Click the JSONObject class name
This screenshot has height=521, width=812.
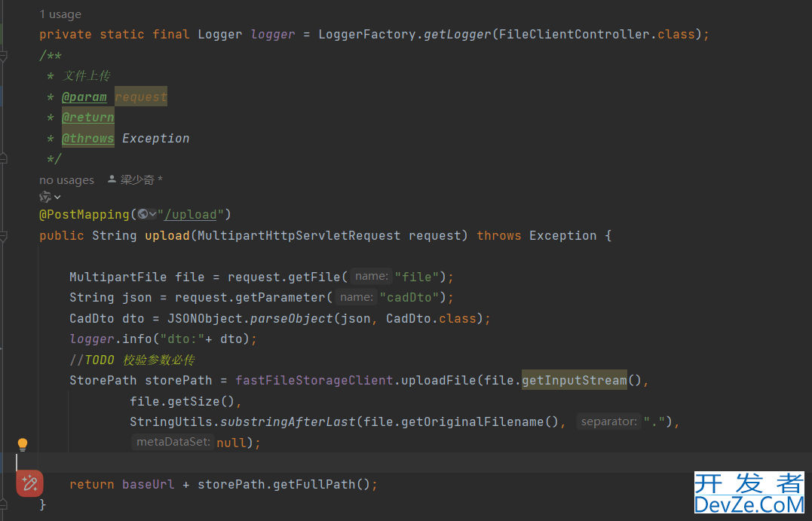205,318
